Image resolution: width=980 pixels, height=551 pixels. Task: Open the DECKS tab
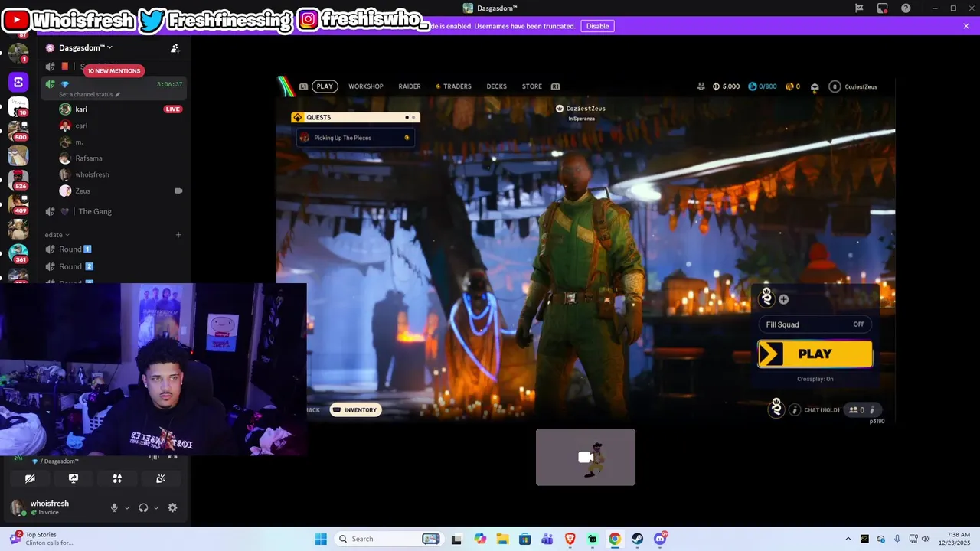tap(497, 86)
